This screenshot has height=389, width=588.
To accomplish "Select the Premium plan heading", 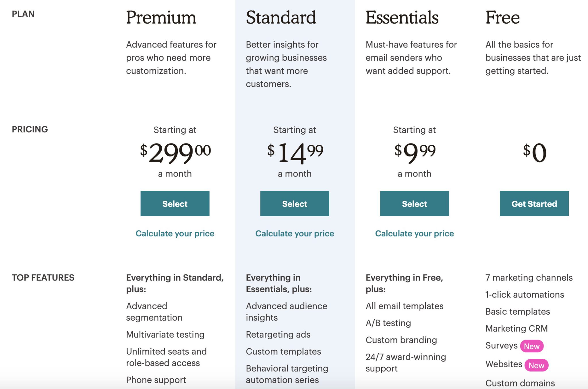I will point(160,17).
